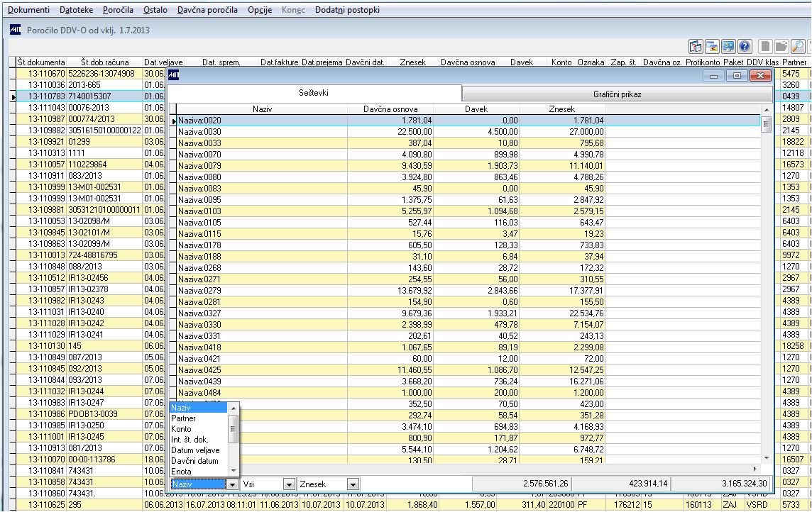Click the total 423.914,14 field
Screen dimensions: 812x512
point(620,484)
